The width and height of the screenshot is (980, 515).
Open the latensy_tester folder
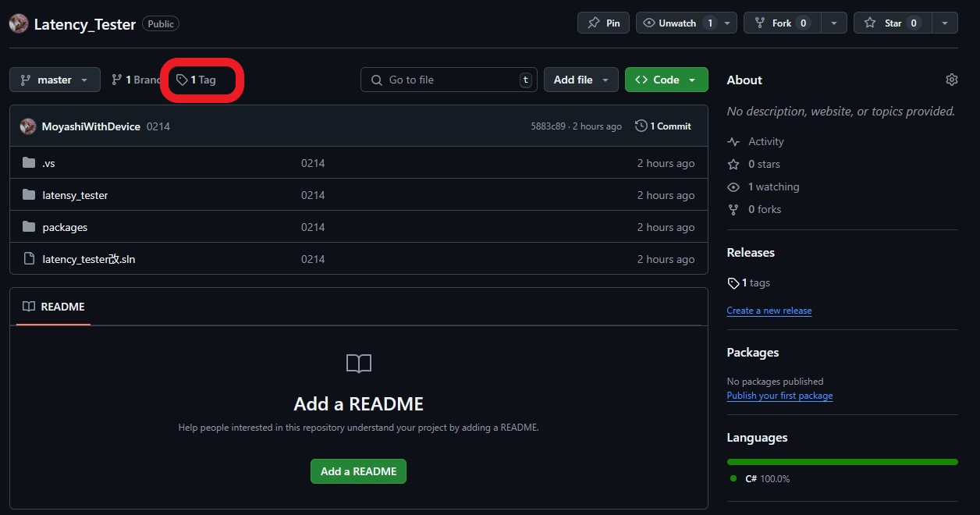tap(75, 195)
